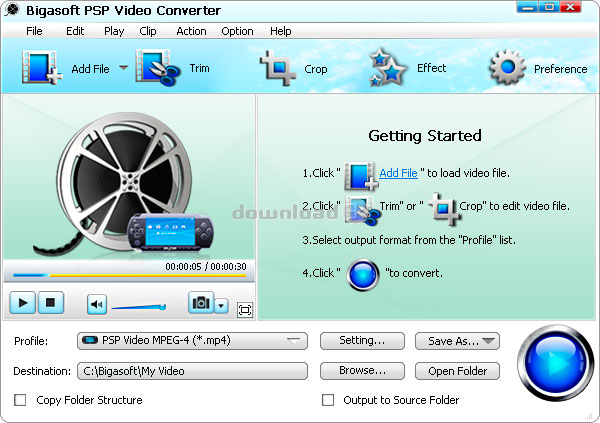The image size is (600, 423).
Task: Open the Effect stars icon
Action: pyautogui.click(x=387, y=67)
